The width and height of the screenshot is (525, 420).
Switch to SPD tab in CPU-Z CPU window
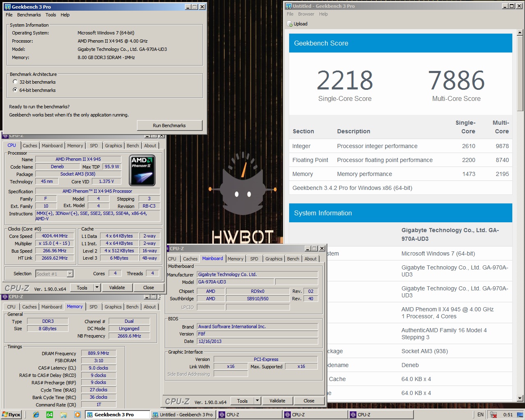94,146
